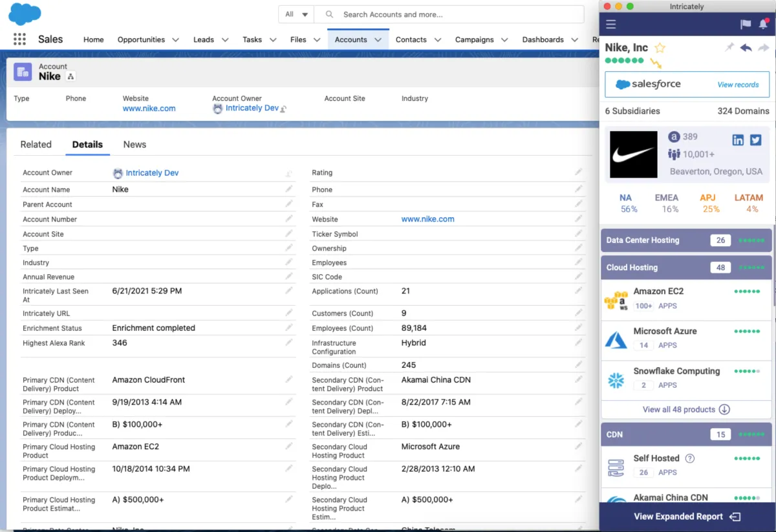Screen dimensions: 776x532
Task: Pin the Nike, Inc company panel
Action: point(729,47)
